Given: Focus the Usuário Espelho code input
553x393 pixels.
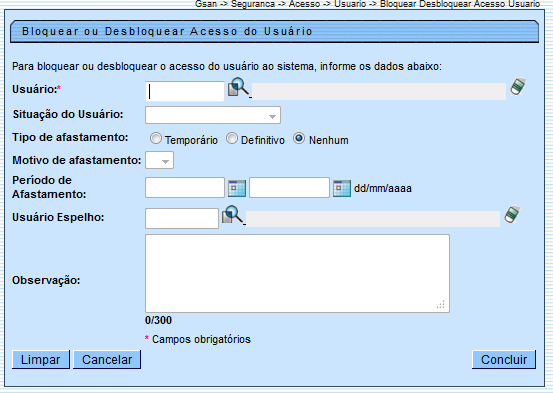Looking at the screenshot, I should point(182,218).
